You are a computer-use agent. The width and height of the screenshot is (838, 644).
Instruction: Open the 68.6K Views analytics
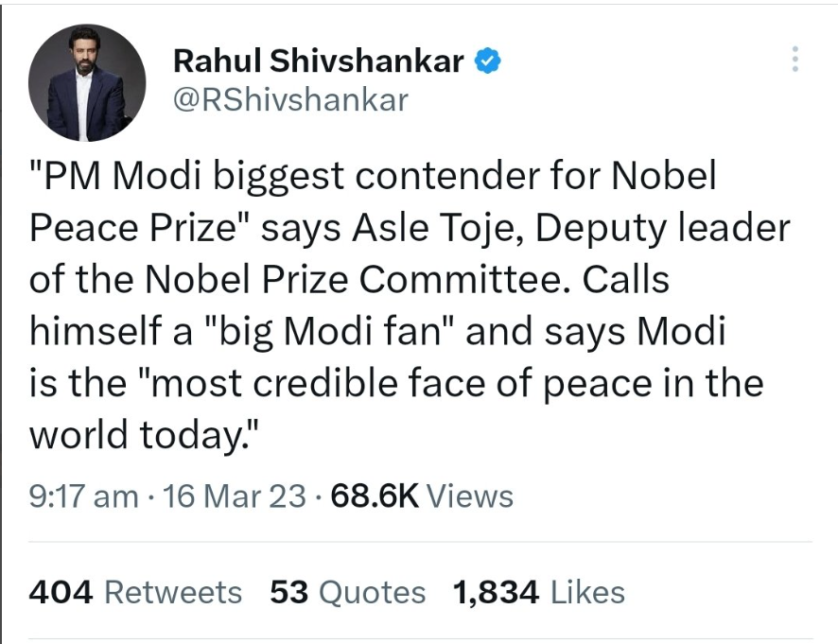coord(422,496)
